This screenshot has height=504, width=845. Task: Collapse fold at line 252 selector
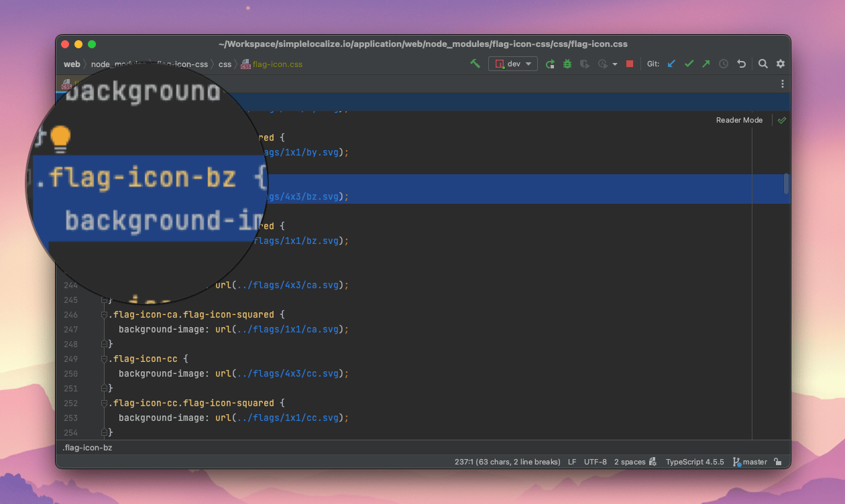(104, 403)
